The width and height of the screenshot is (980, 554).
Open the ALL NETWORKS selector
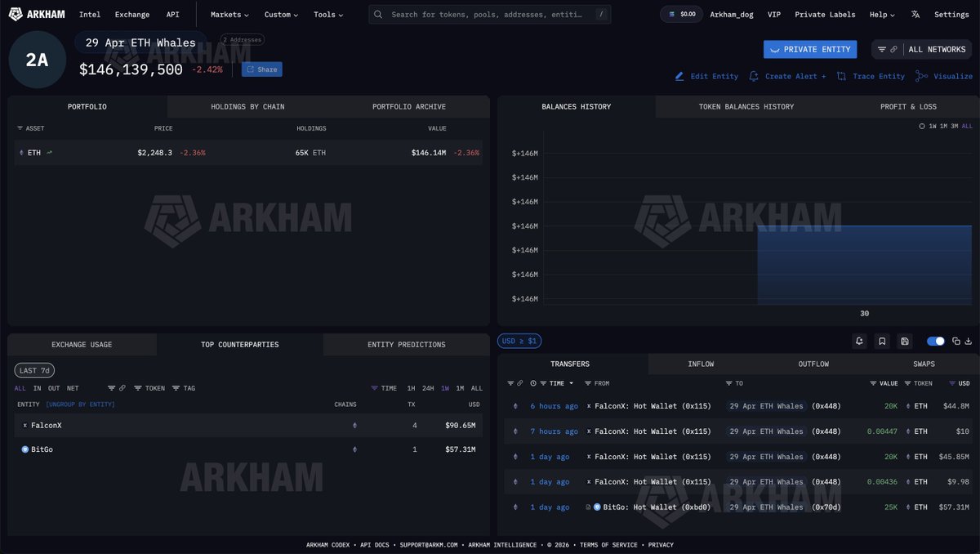937,49
